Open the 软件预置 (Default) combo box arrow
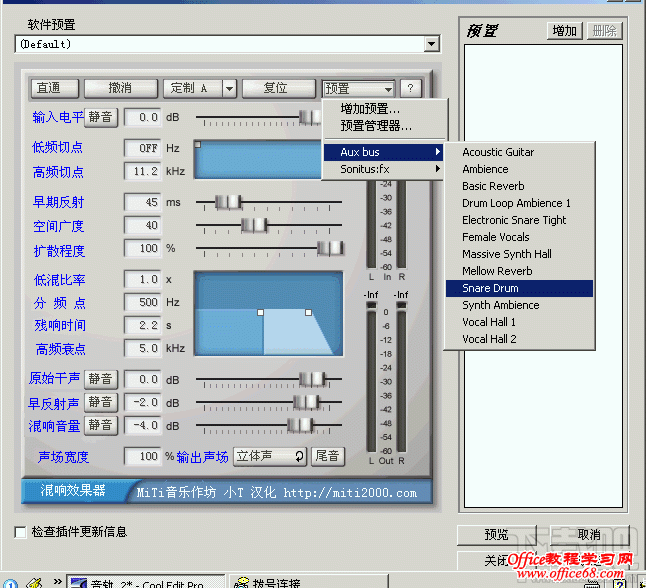 point(431,44)
